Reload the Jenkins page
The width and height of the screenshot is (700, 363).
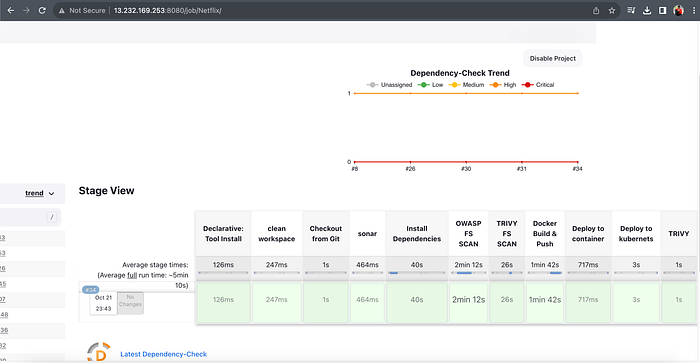[42, 10]
